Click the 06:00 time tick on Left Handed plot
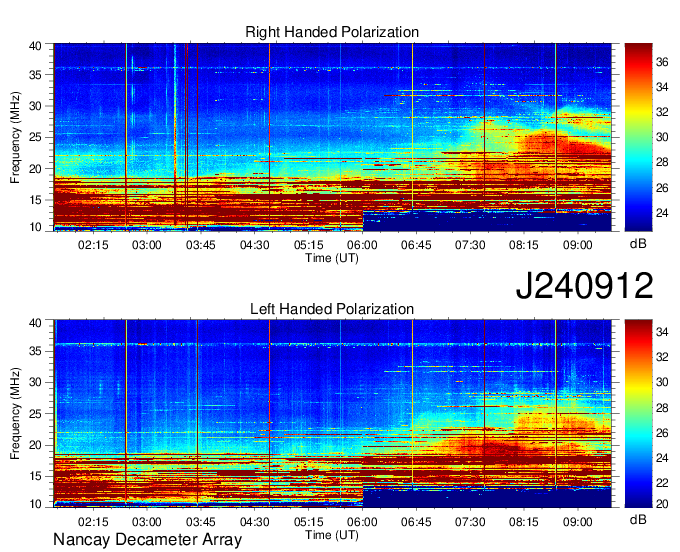Screen dimensions: 680x552 click(363, 521)
